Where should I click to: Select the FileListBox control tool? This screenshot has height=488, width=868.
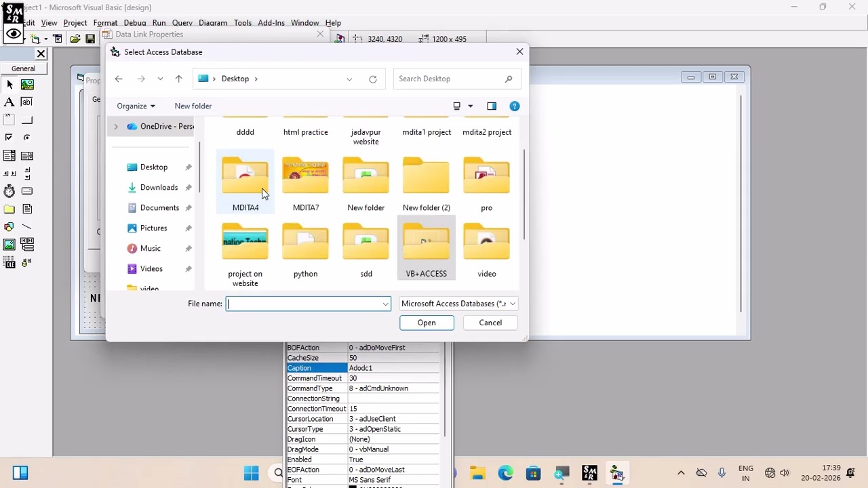pos(27,209)
